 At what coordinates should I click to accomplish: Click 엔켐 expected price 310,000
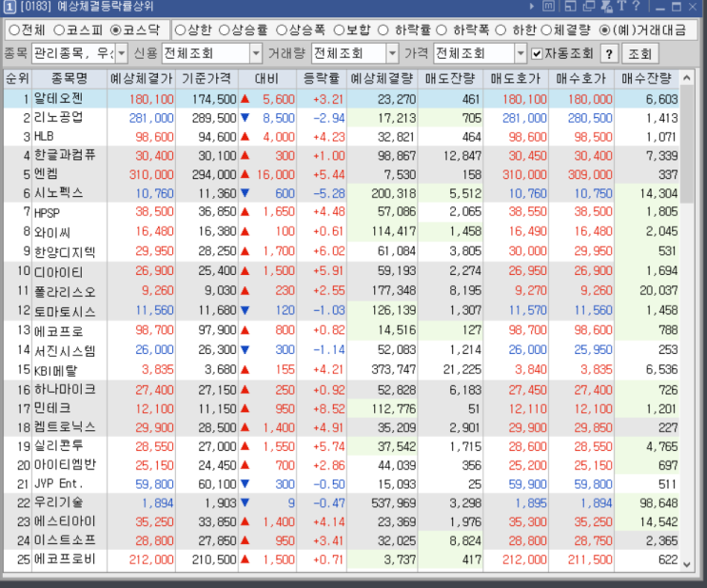[151, 174]
